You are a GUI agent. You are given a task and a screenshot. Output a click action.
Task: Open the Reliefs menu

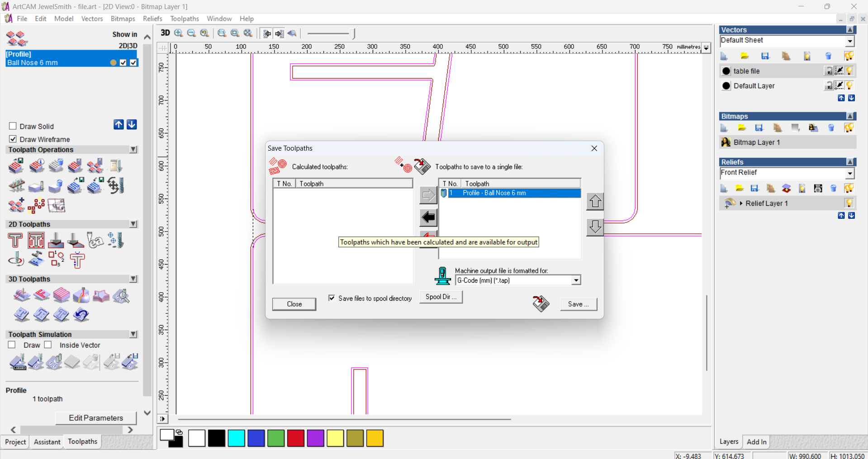click(x=152, y=19)
